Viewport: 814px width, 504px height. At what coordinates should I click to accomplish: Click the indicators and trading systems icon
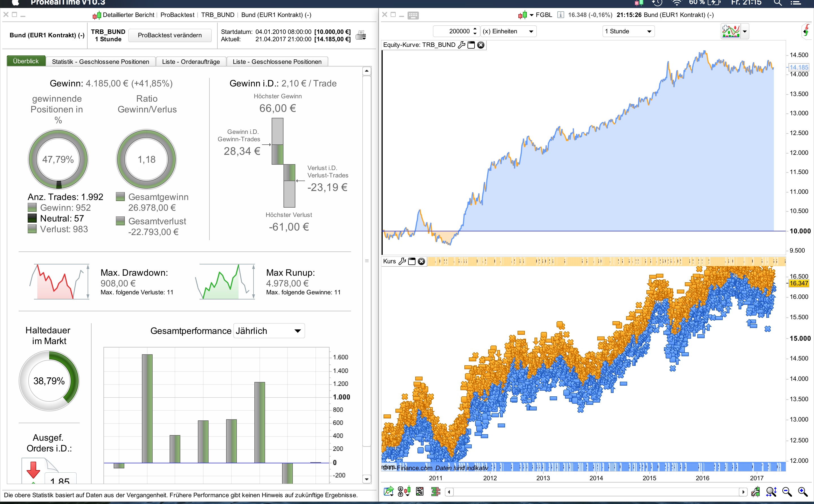pos(731,31)
